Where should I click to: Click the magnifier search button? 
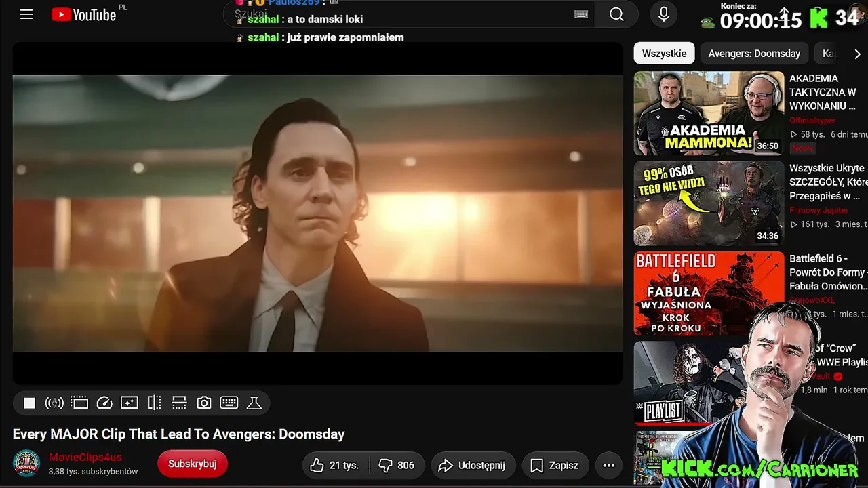(x=616, y=14)
